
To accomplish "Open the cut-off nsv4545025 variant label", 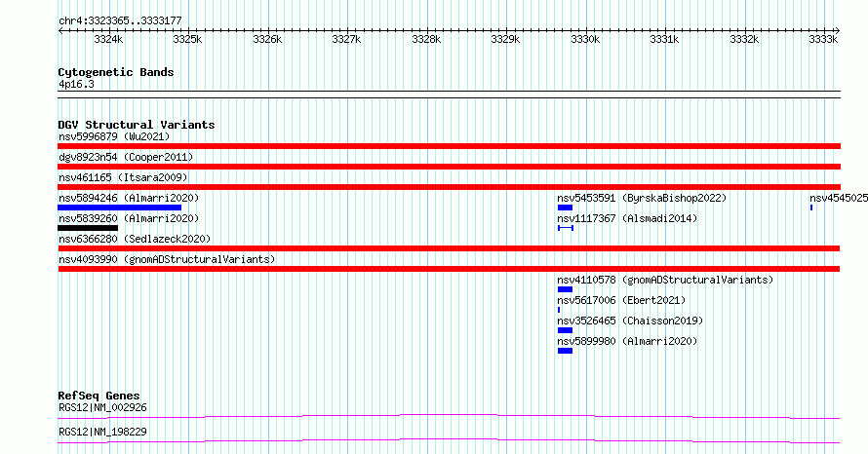I will 838,198.
